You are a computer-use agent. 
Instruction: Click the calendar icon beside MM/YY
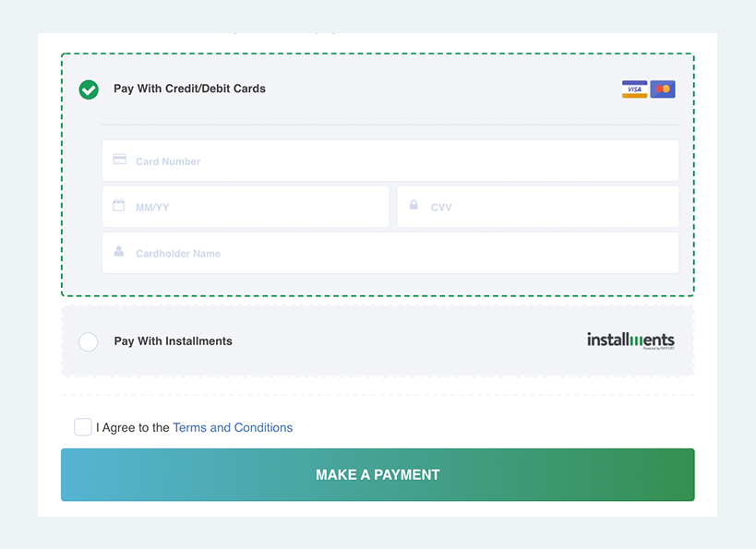(x=118, y=205)
